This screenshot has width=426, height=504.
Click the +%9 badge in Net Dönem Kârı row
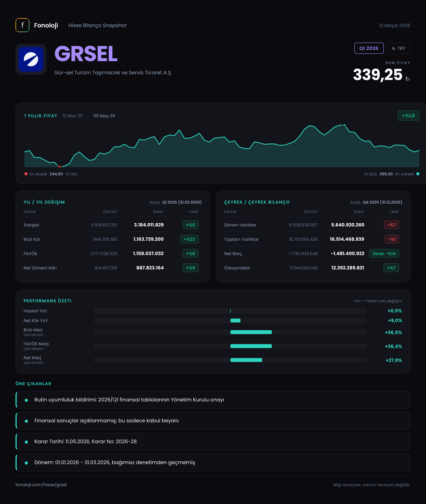point(190,268)
